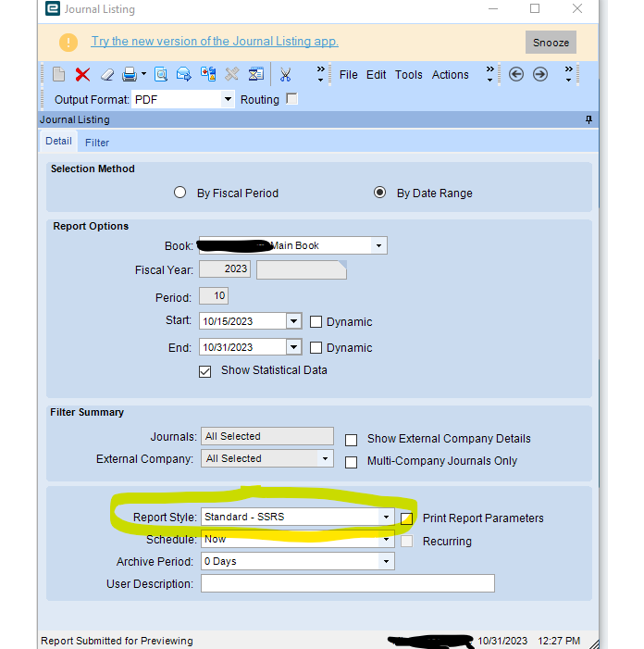The height and width of the screenshot is (649, 644).
Task: Open the External Company dropdown
Action: coord(325,458)
